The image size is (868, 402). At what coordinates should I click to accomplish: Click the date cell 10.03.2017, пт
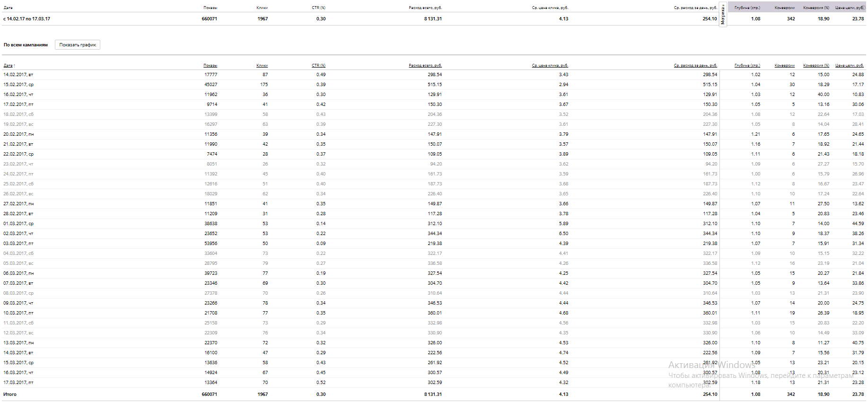pos(18,313)
